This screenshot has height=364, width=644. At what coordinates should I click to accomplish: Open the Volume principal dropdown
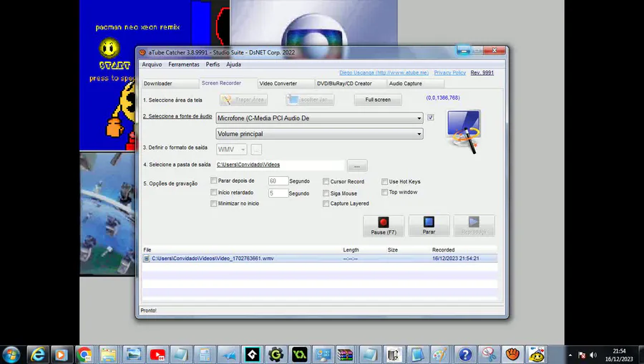tap(320, 134)
